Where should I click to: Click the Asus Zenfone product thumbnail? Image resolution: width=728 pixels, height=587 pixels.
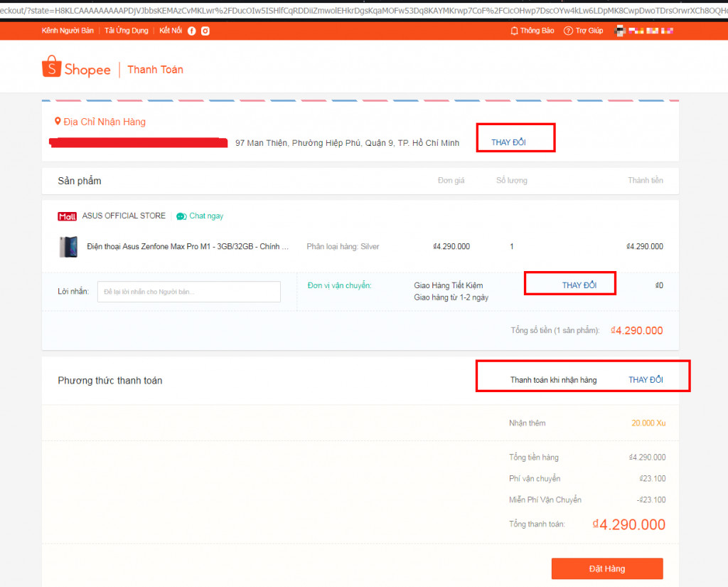tap(68, 247)
